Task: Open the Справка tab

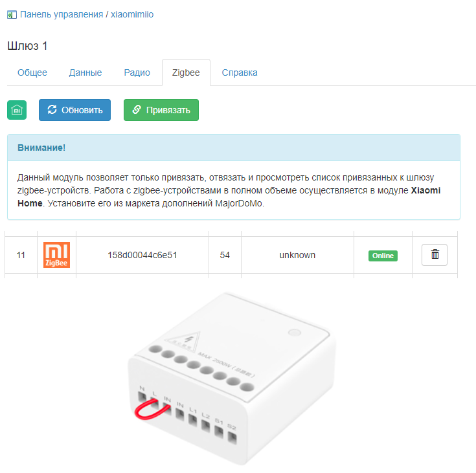Action: pos(240,72)
